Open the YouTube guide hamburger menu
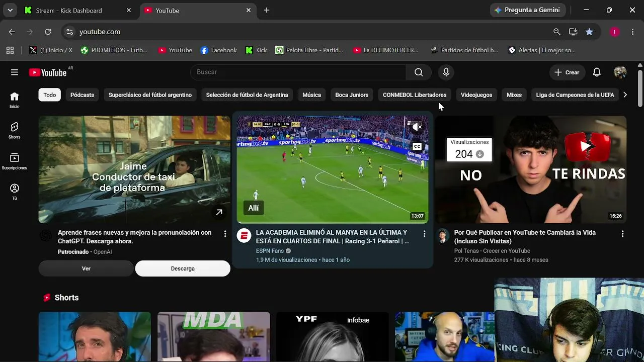The image size is (644, 362). (15, 72)
